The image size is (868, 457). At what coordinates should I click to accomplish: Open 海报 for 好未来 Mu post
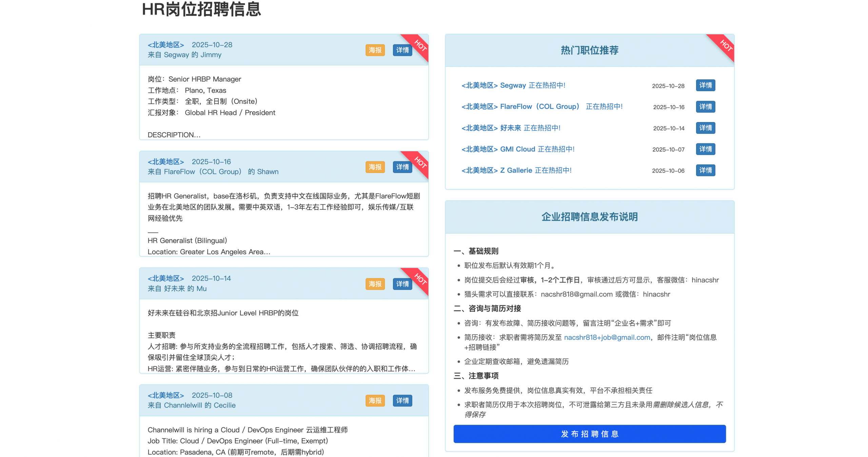click(x=375, y=284)
